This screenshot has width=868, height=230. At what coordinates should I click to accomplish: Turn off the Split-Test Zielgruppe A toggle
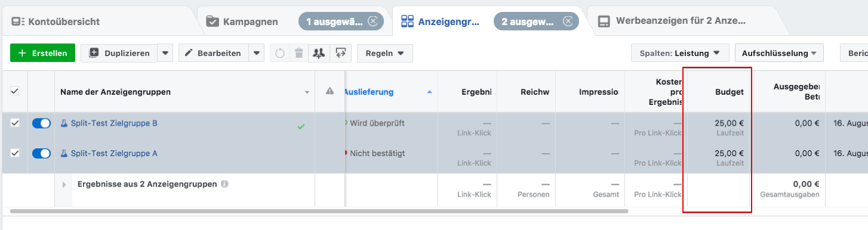tap(41, 153)
